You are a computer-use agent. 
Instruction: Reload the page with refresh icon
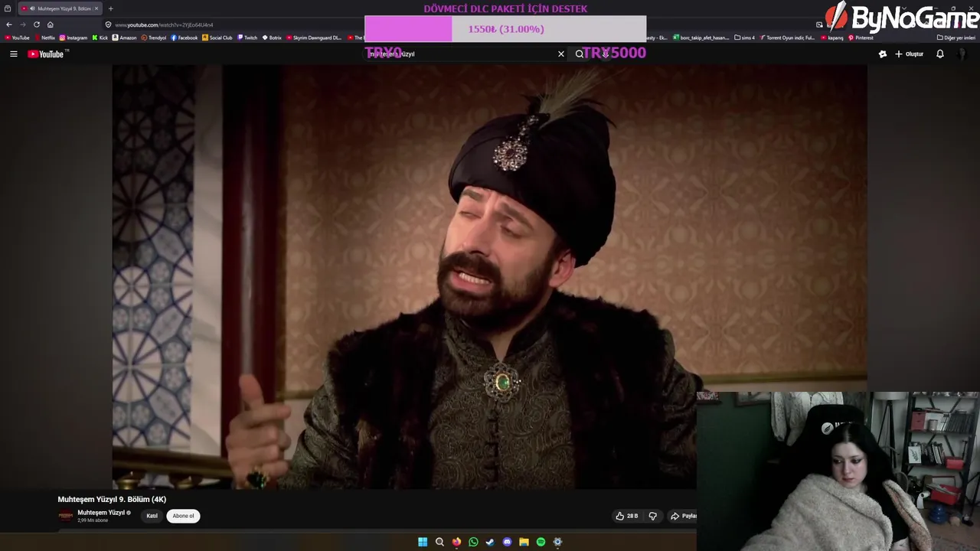click(37, 24)
